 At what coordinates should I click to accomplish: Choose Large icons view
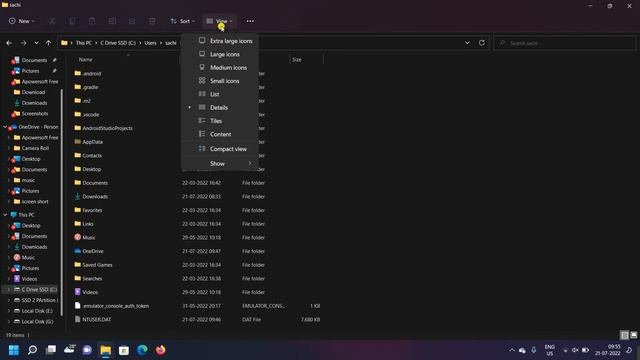[220, 54]
